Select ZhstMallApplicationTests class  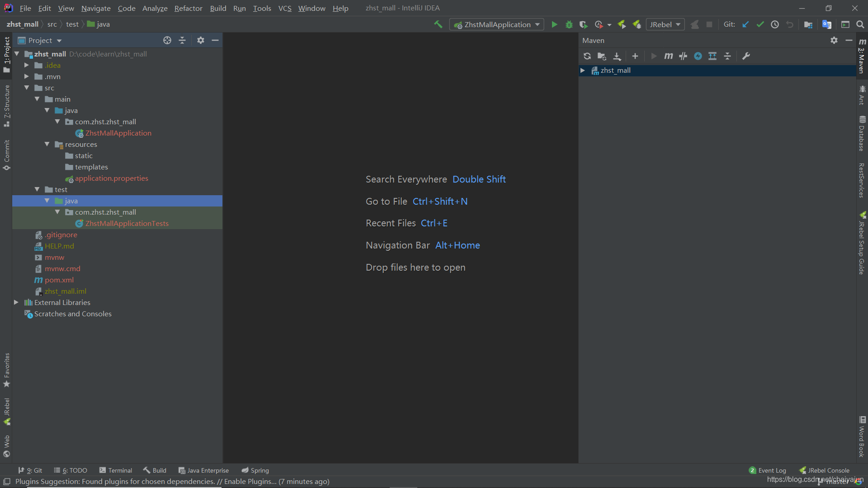point(127,223)
